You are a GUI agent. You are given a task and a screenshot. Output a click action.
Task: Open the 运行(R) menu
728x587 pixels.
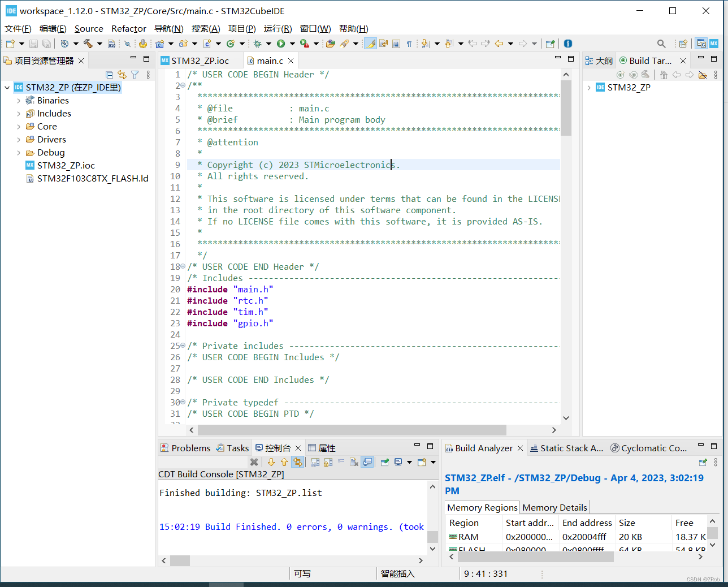(278, 29)
